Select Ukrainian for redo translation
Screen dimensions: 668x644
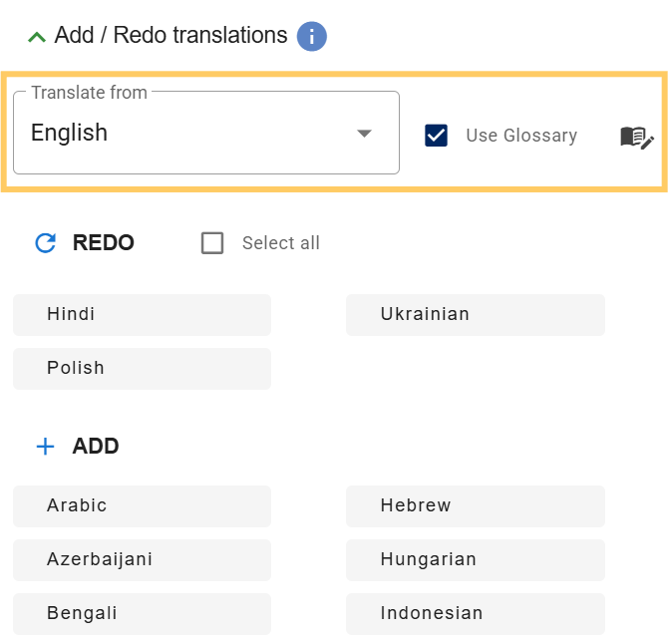[x=475, y=315]
